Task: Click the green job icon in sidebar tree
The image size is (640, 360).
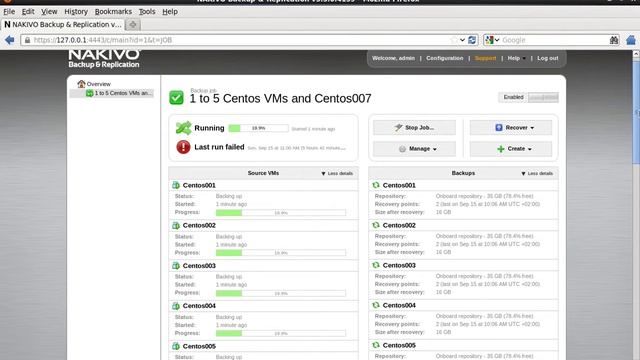Action: [x=89, y=93]
